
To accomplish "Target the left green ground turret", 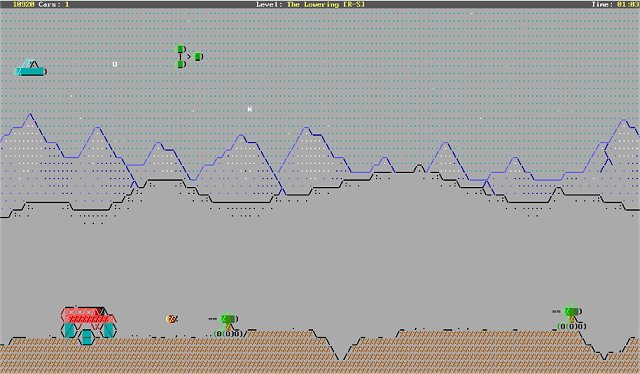I will tap(228, 325).
